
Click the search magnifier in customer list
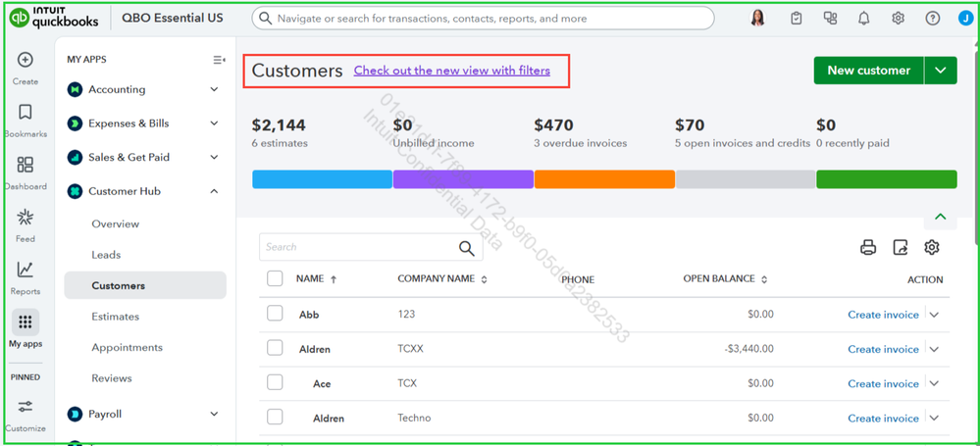tap(467, 247)
